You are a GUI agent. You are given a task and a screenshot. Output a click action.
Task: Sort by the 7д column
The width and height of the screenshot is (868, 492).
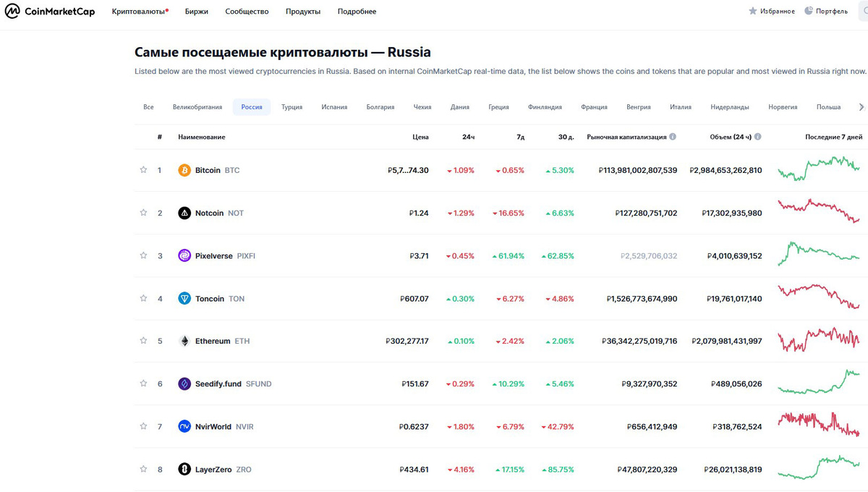520,137
